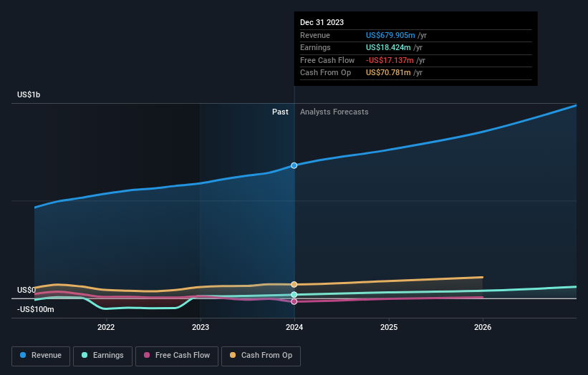588x375 pixels.
Task: Click the 2026 x-axis label
Action: click(483, 327)
